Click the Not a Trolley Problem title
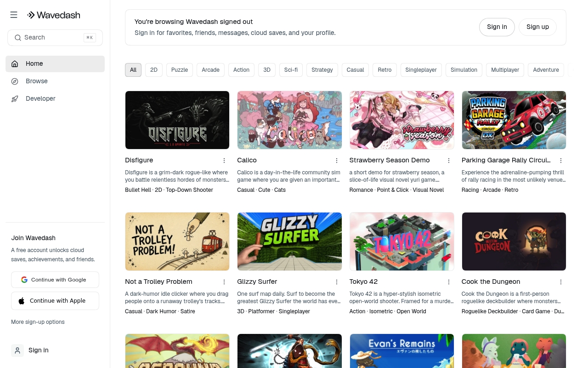The width and height of the screenshot is (588, 368). pos(158,282)
